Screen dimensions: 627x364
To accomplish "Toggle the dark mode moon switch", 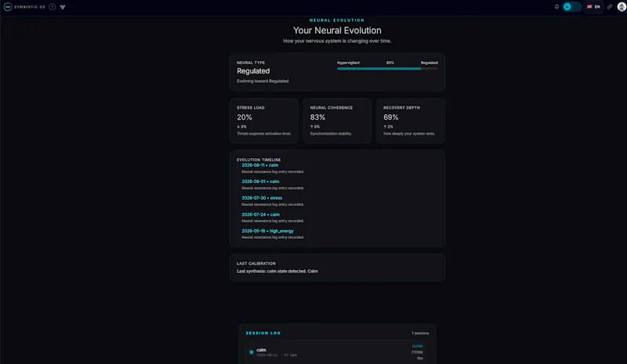I will click(572, 7).
